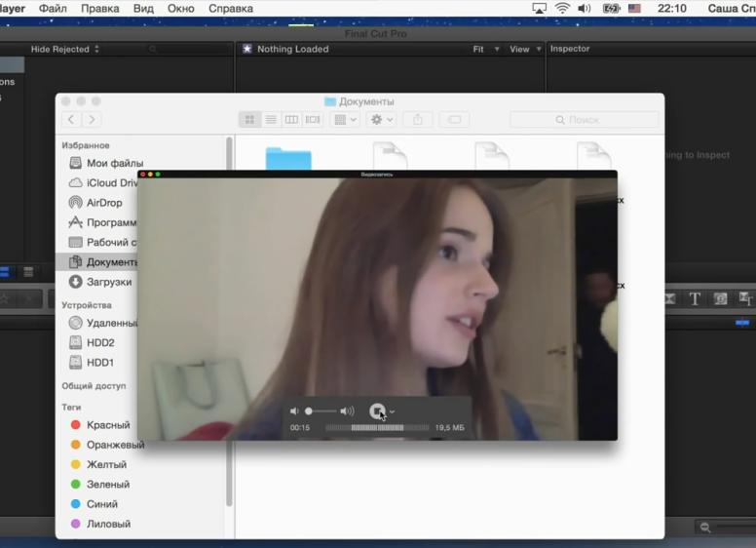Screen dimensions: 756x548
Task: Select Мои файлы in Finder sidebar
Action: 106,163
